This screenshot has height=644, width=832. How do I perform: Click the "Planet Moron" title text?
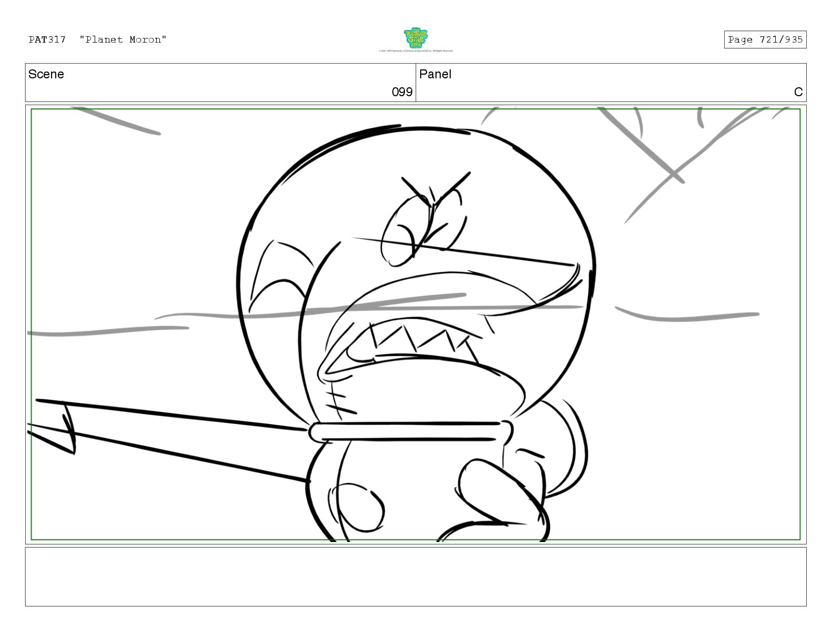pos(123,39)
